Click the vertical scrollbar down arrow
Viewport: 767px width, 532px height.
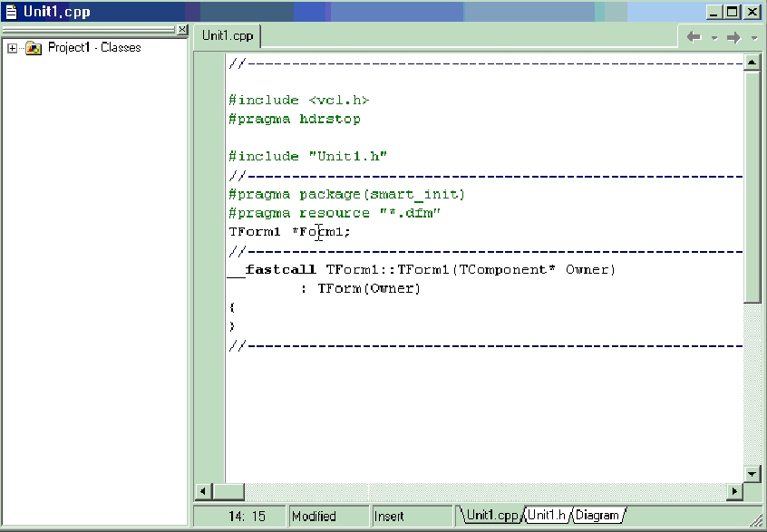(x=752, y=474)
